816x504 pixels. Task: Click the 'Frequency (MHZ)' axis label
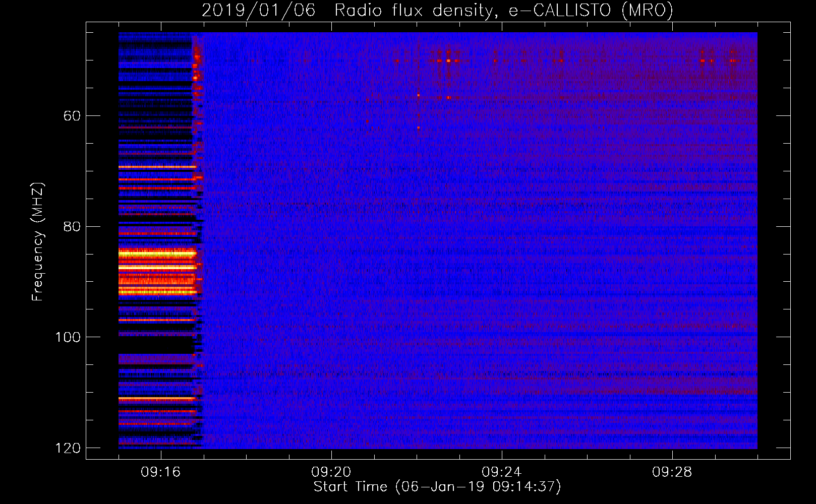pyautogui.click(x=37, y=242)
